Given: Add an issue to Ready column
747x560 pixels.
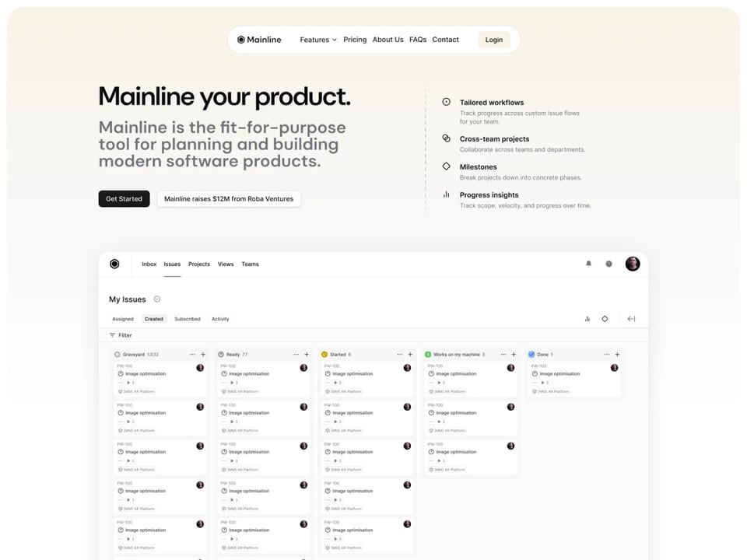Looking at the screenshot, I should [307, 355].
